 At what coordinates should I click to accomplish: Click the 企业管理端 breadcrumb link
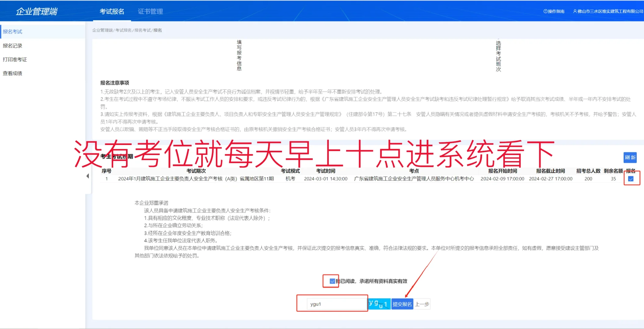pos(102,30)
